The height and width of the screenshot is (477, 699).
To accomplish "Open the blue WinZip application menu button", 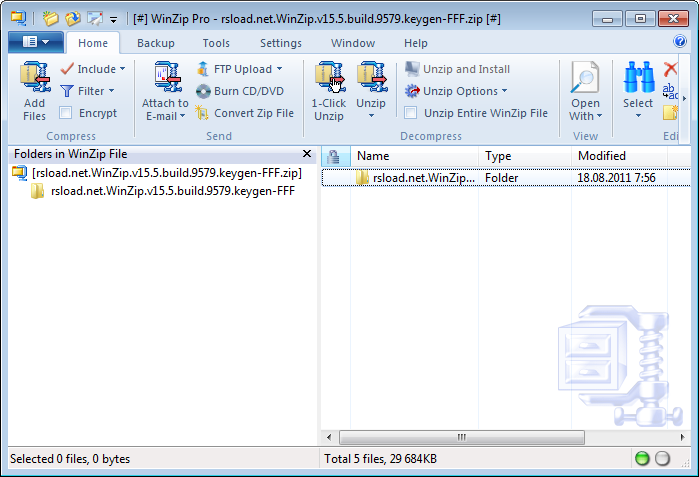I will tap(36, 42).
